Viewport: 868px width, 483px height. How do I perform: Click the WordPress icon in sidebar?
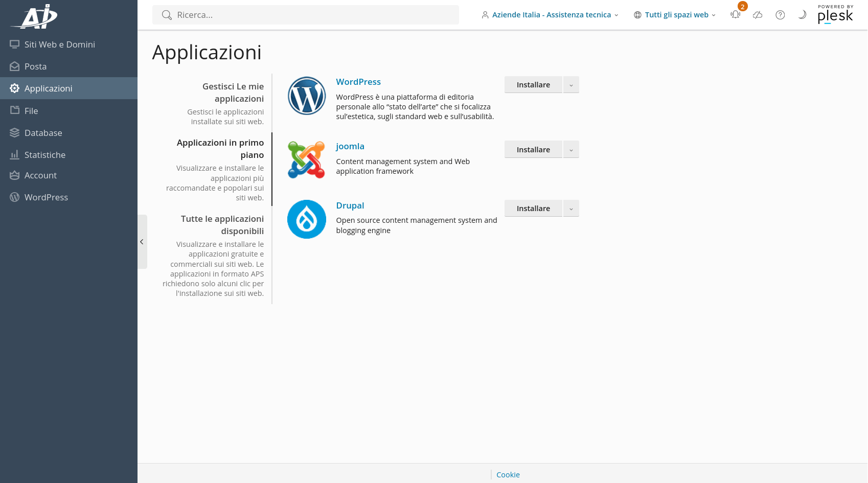click(x=14, y=197)
